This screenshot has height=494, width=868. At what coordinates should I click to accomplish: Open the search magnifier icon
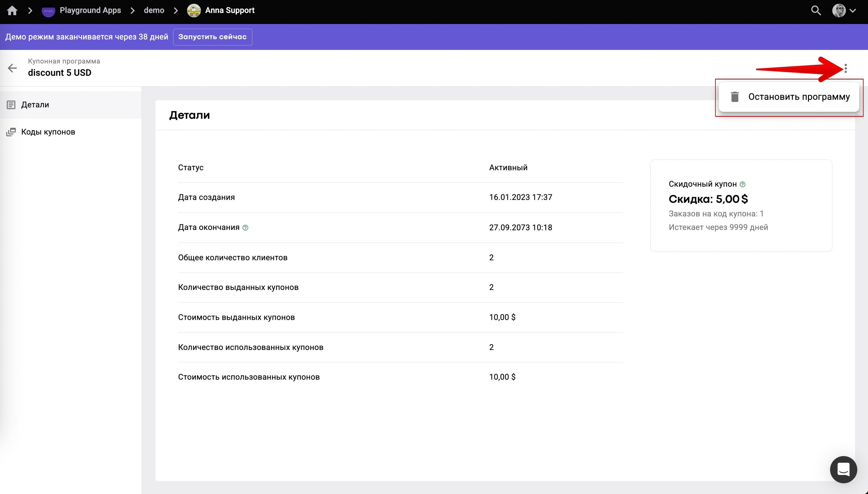[816, 10]
